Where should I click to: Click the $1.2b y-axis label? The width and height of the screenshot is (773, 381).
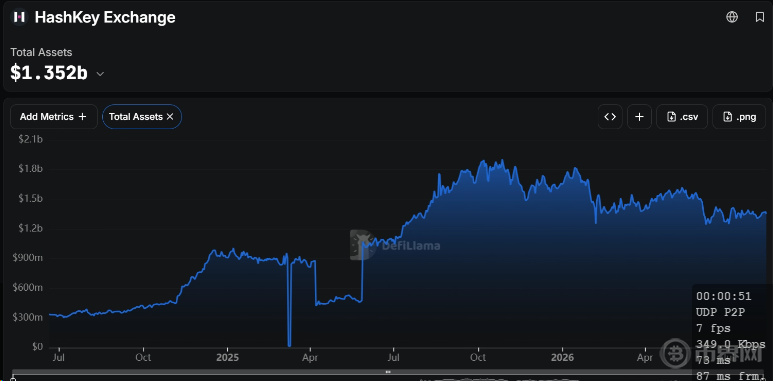pos(31,229)
